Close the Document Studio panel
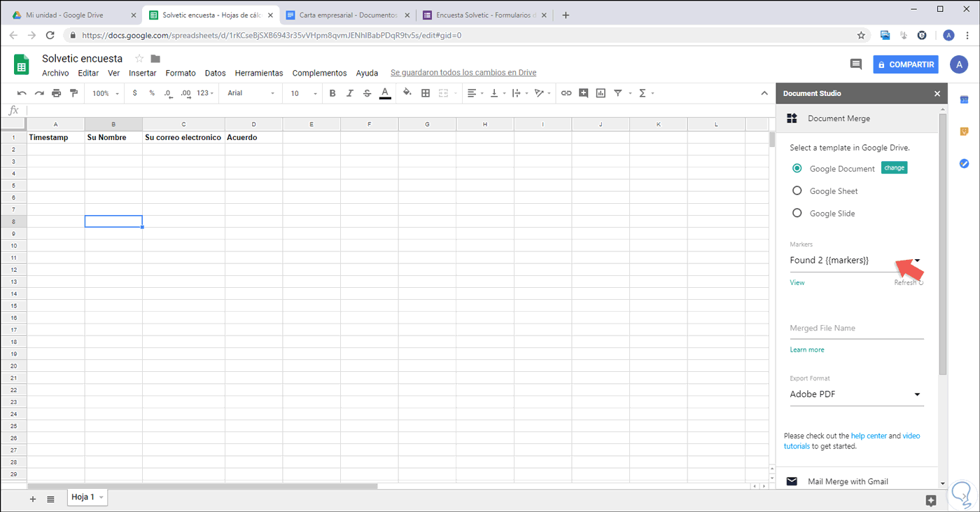 pos(937,93)
